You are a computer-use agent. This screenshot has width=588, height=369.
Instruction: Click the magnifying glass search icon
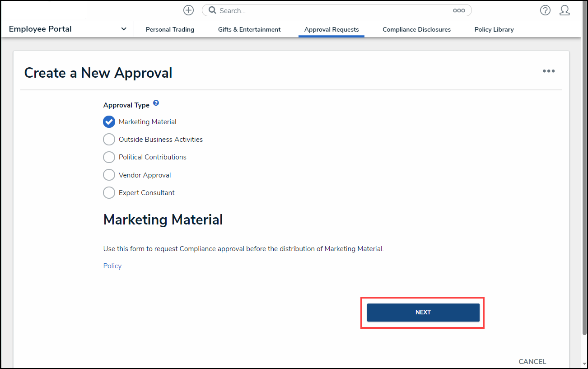212,10
